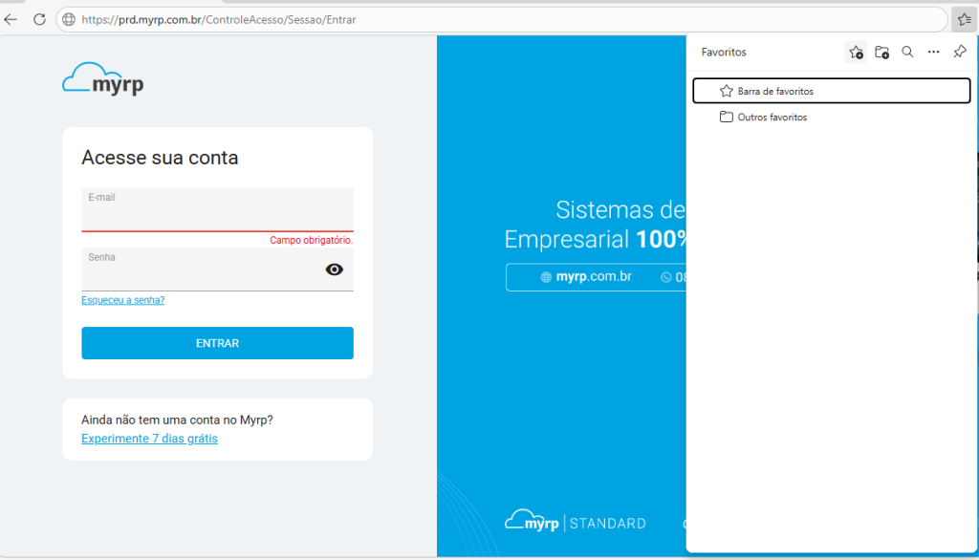Open the Favorites toolbar star button

963,19
